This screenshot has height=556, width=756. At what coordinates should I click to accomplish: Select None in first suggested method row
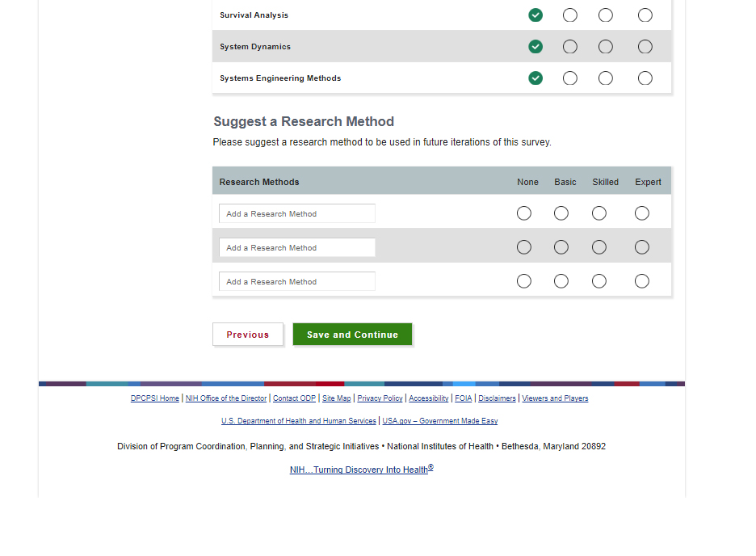(524, 213)
